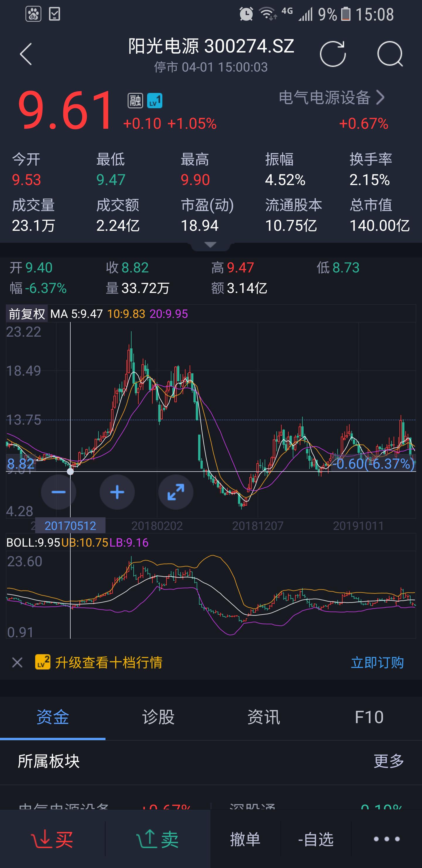
Task: Tap the battery status icon
Action: (346, 14)
